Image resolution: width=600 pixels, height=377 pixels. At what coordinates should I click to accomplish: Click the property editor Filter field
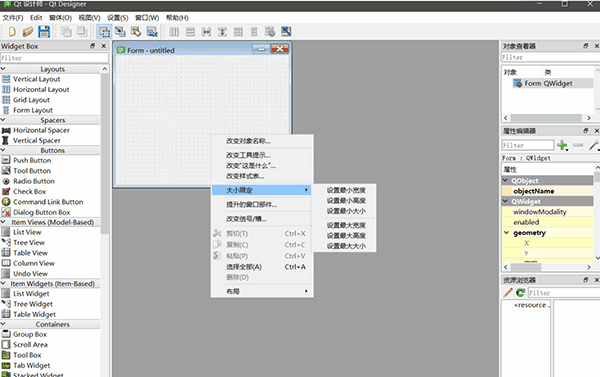(x=528, y=145)
